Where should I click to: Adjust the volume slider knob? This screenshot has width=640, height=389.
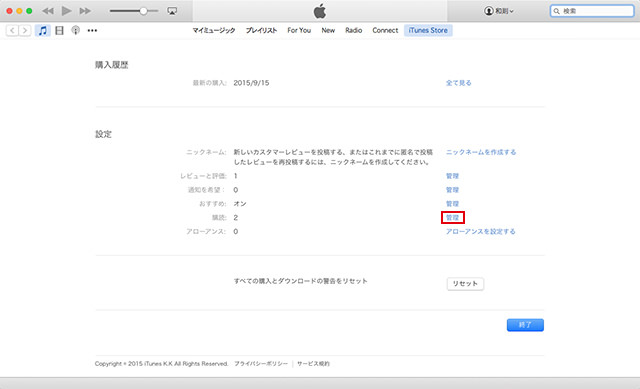(143, 11)
